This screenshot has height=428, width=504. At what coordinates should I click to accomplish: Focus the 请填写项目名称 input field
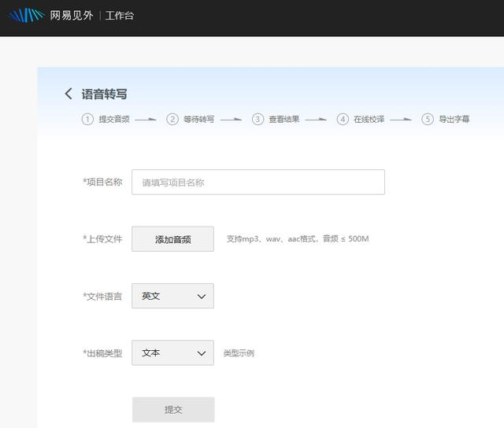tap(258, 182)
